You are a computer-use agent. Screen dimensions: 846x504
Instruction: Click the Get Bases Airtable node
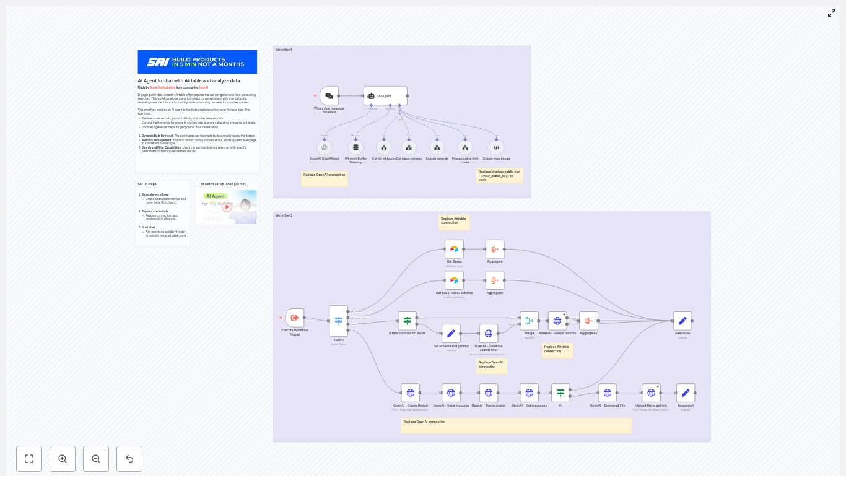tap(454, 248)
